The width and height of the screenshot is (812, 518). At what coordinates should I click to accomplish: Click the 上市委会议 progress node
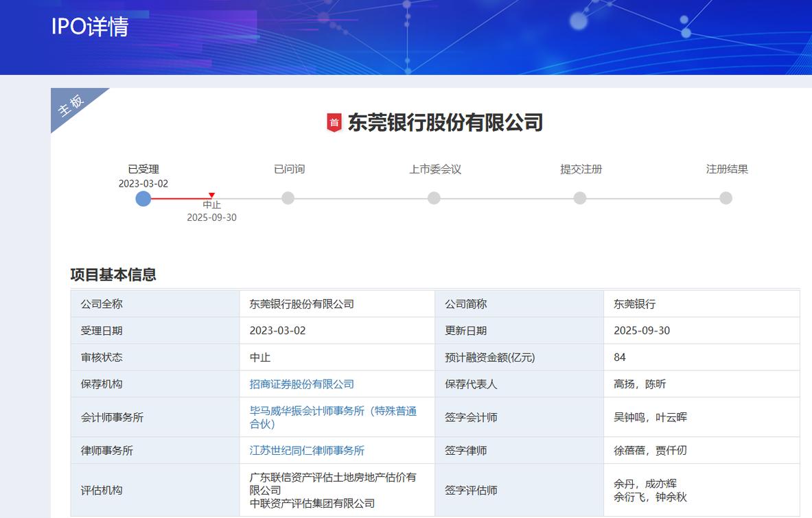click(x=434, y=199)
